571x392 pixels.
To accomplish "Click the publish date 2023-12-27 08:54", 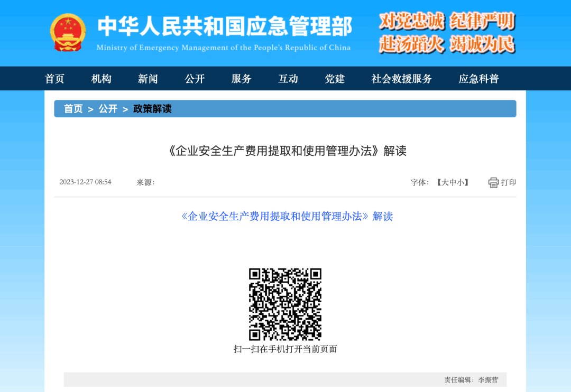I will coord(85,182).
